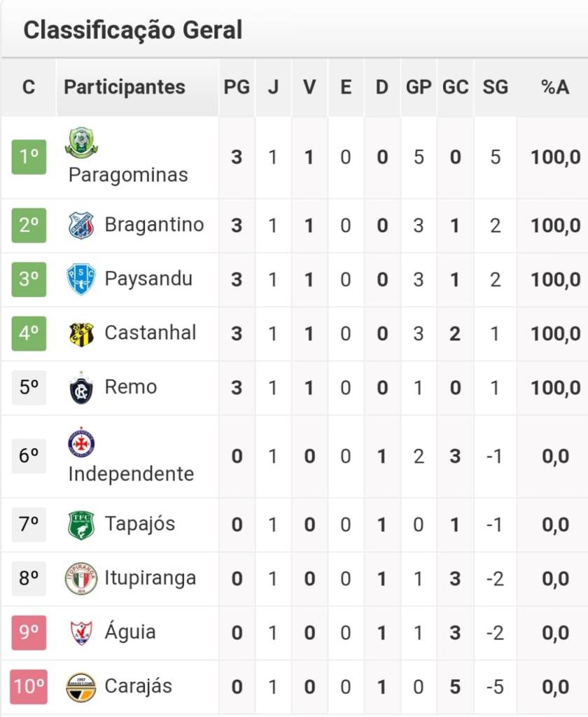The image size is (588, 717).
Task: Select the Carajás club logo
Action: point(81,687)
